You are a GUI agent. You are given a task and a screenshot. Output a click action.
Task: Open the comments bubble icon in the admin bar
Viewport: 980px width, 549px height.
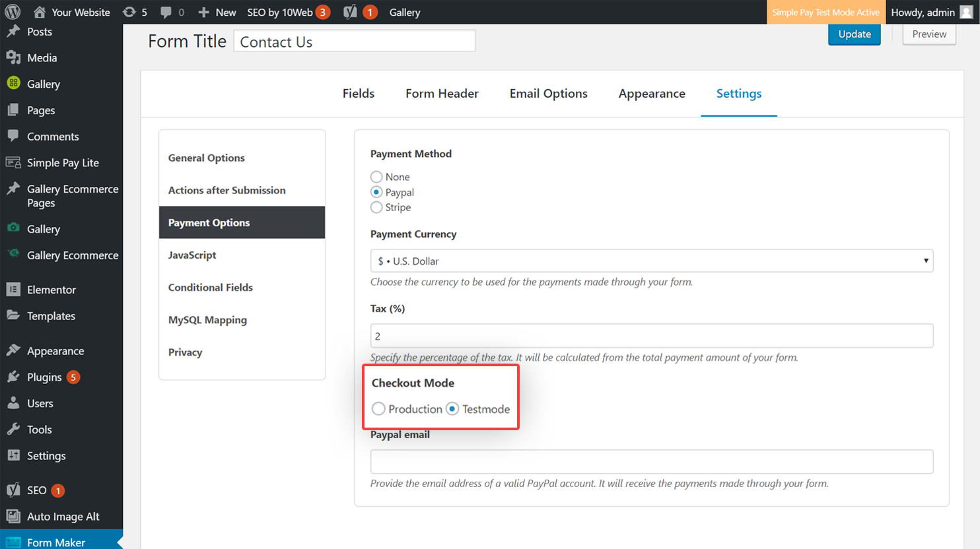pyautogui.click(x=166, y=12)
